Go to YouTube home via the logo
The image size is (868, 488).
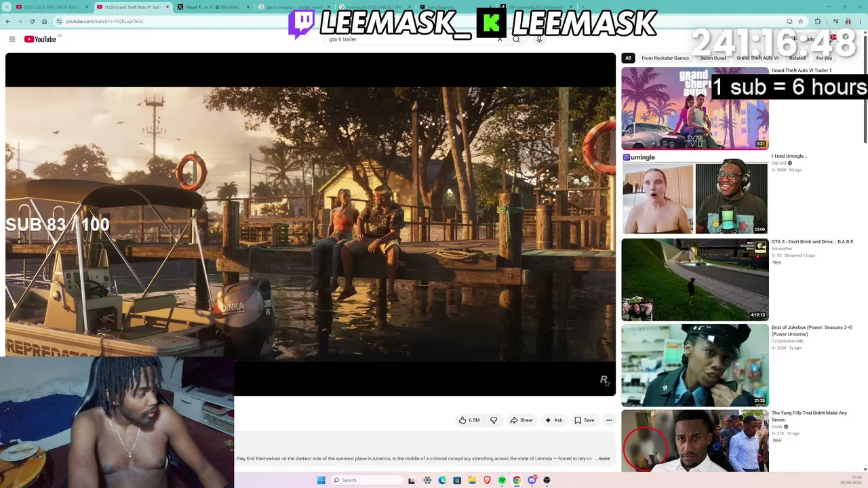coord(41,39)
